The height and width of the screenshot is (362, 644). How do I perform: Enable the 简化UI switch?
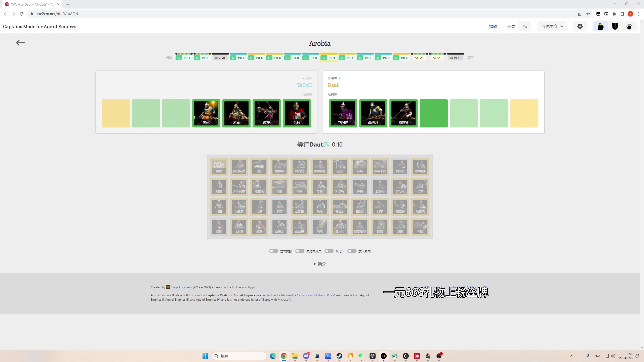329,251
